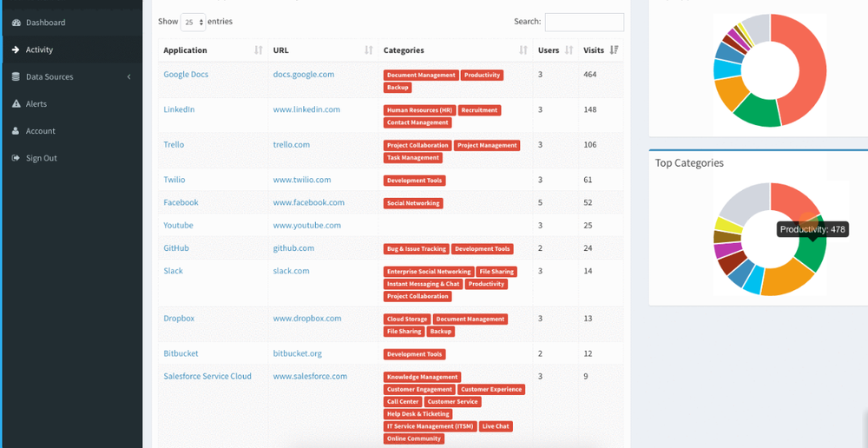This screenshot has width=868, height=448.
Task: Open the Salesforce Service Cloud link
Action: pyautogui.click(x=207, y=377)
